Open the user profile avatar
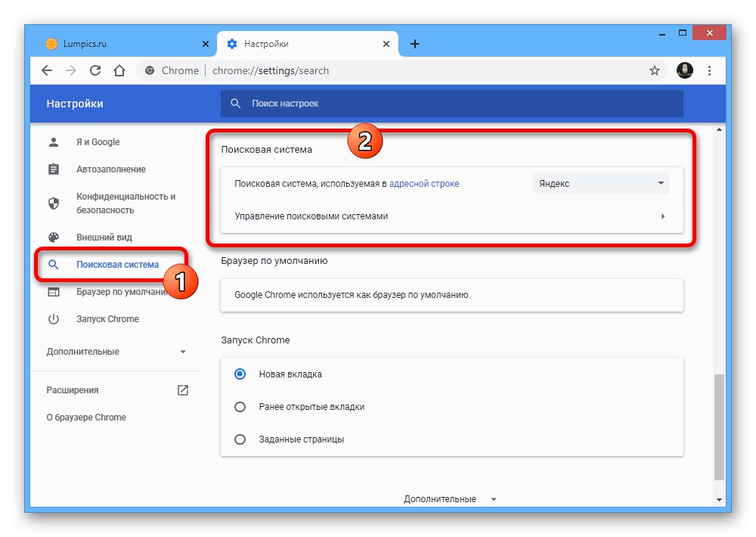Image resolution: width=756 pixels, height=537 pixels. click(x=685, y=70)
